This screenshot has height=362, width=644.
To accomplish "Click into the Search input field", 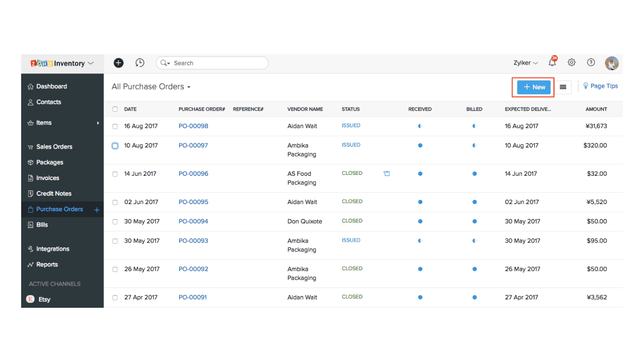I will click(217, 63).
